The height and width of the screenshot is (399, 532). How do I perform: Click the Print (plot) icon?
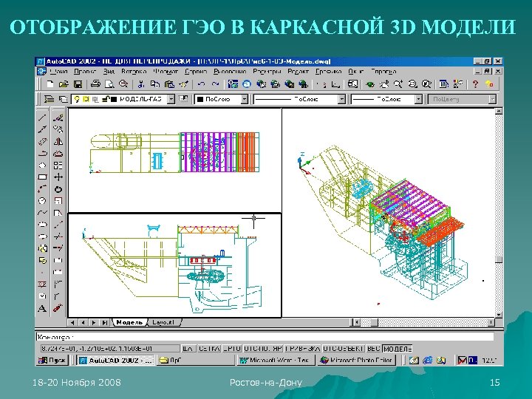click(95, 83)
